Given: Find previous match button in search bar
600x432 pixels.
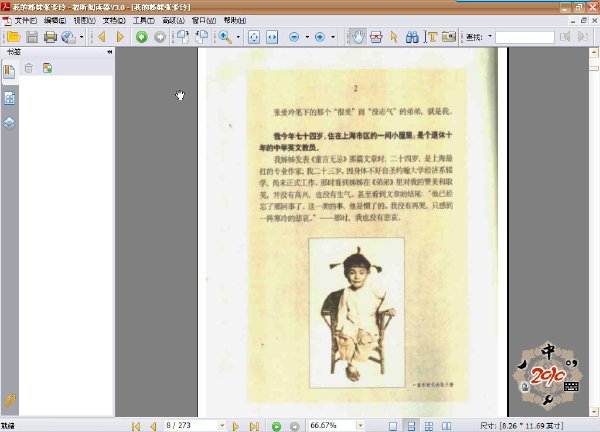Looking at the screenshot, I should (x=565, y=37).
